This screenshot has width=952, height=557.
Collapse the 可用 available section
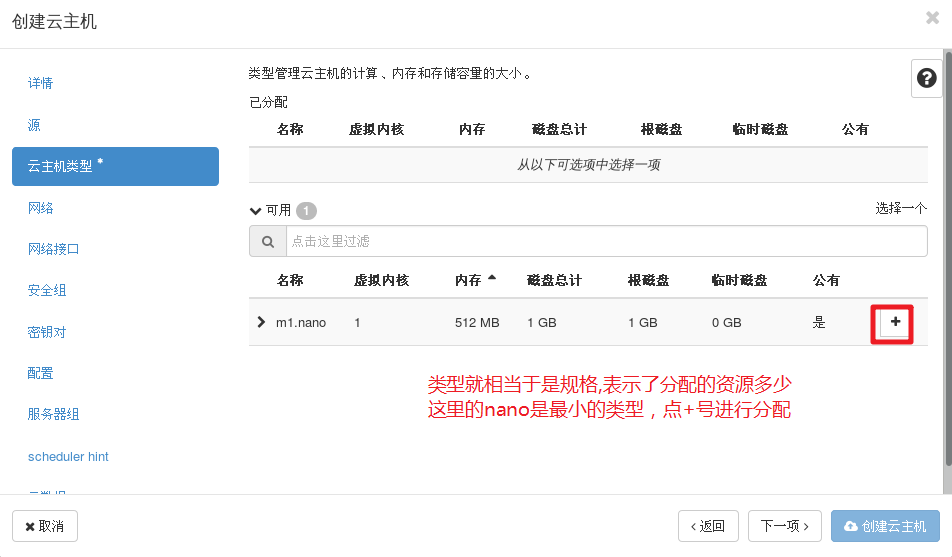pyautogui.click(x=256, y=211)
